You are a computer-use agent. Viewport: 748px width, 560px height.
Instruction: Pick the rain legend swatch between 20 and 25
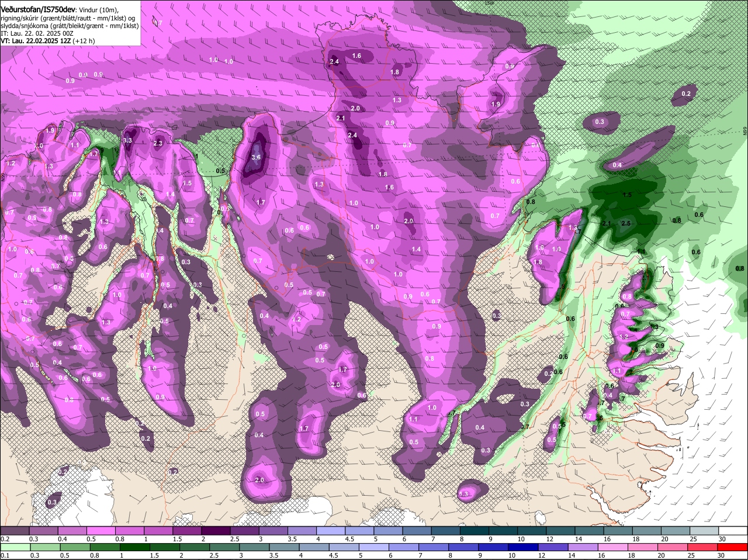click(x=674, y=547)
